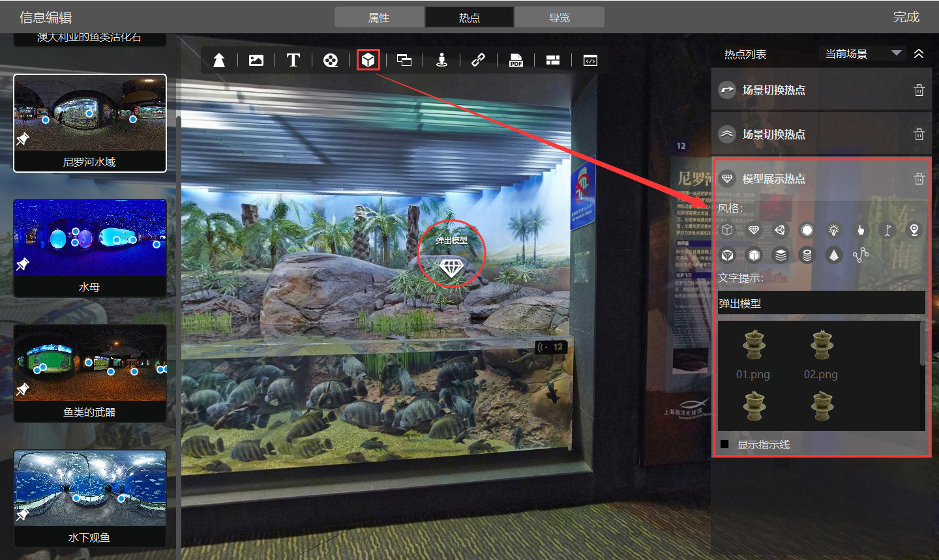The height and width of the screenshot is (560, 939).
Task: Add an image hotspot from toolbar
Action: (x=256, y=60)
